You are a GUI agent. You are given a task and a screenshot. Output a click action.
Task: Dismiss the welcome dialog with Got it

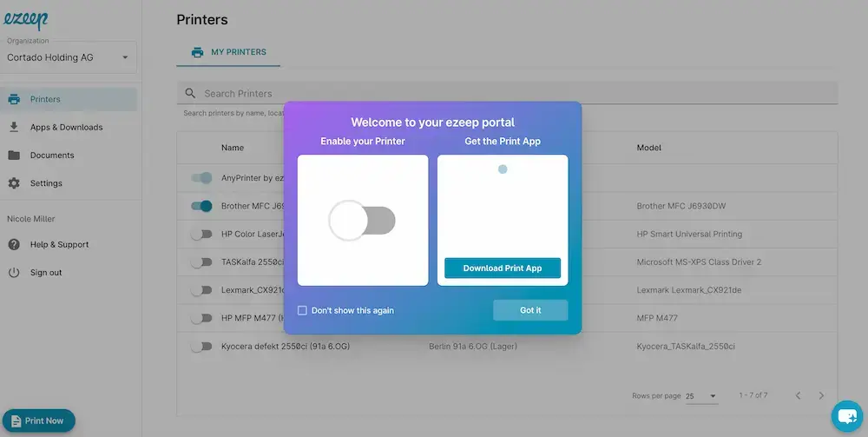(530, 310)
